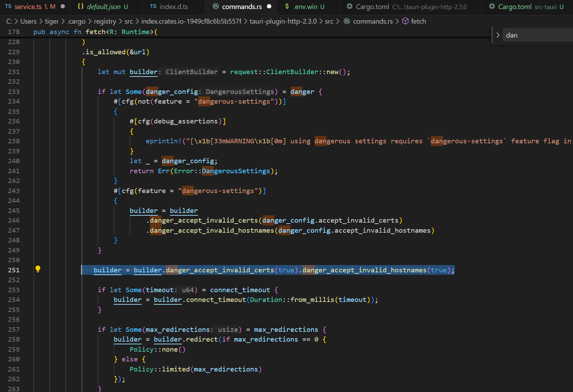Viewport: 573px width, 392px height.
Task: Click line number 245 in the gutter
Action: [14, 210]
